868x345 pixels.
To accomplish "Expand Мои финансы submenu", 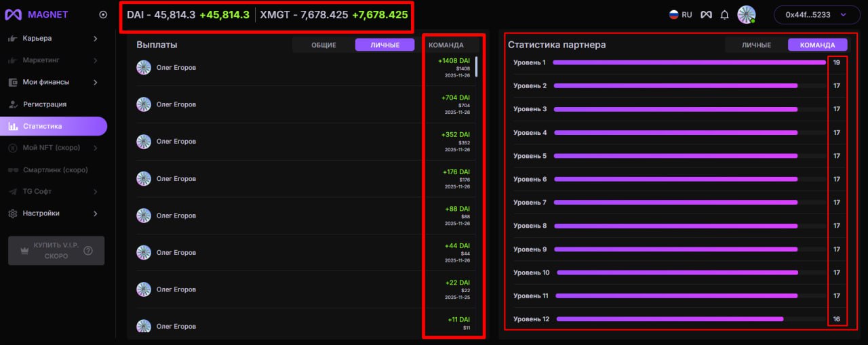I will tap(95, 83).
